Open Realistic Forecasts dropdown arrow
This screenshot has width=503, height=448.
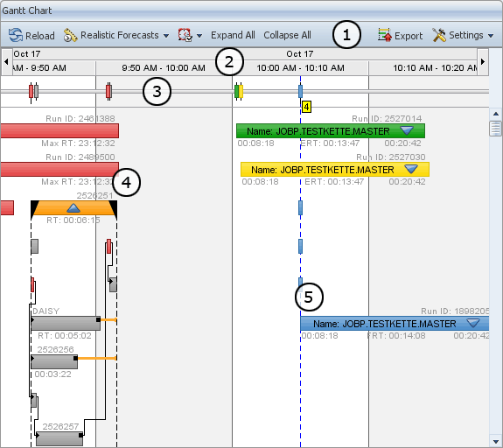[166, 36]
